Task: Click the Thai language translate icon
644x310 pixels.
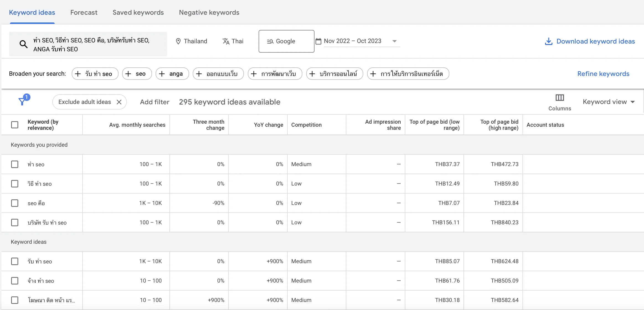Action: pos(226,41)
